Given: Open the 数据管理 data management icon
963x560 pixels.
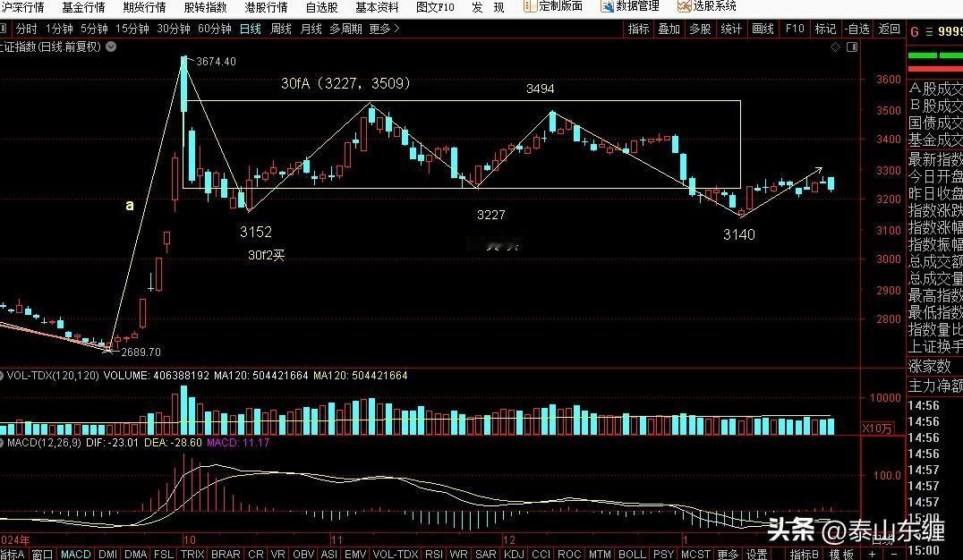Looking at the screenshot, I should [607, 7].
